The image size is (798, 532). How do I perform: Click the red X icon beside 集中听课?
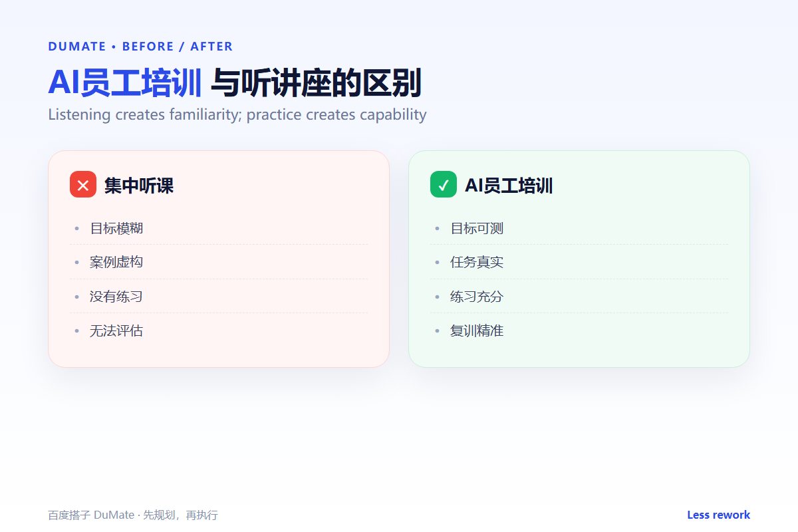83,184
